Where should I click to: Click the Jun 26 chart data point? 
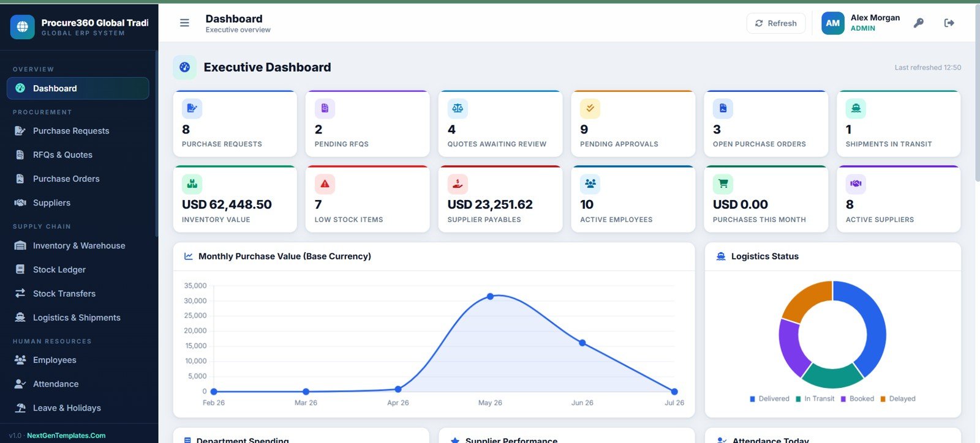(582, 343)
